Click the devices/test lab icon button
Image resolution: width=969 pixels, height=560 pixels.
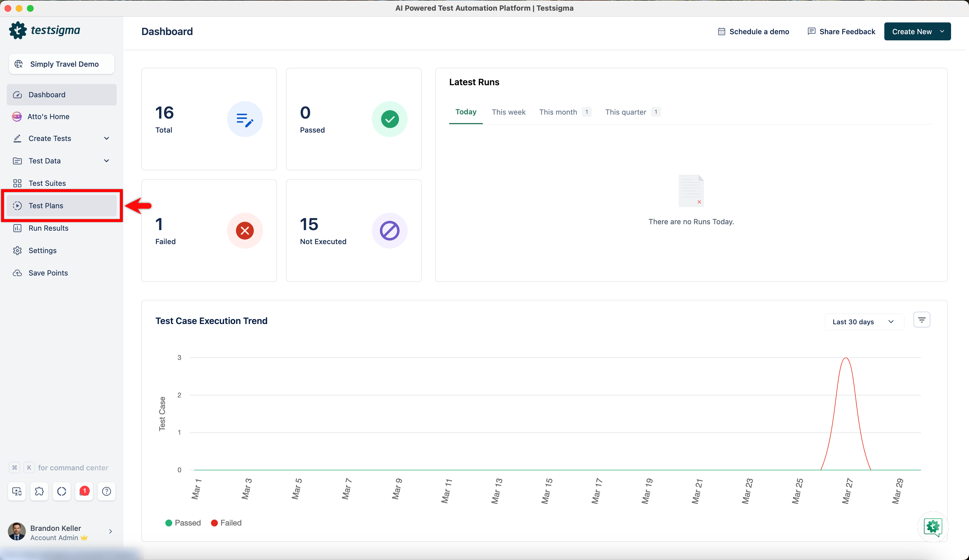[17, 491]
